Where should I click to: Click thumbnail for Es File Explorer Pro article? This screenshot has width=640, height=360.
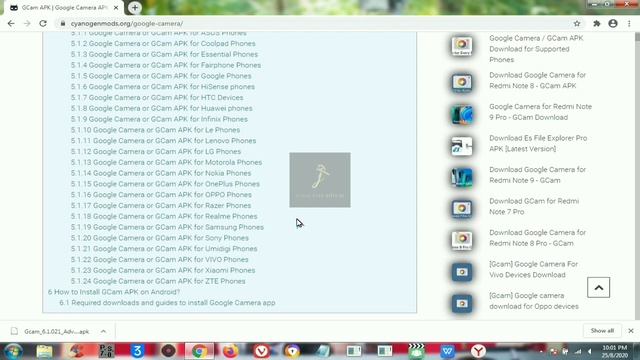[x=462, y=146]
